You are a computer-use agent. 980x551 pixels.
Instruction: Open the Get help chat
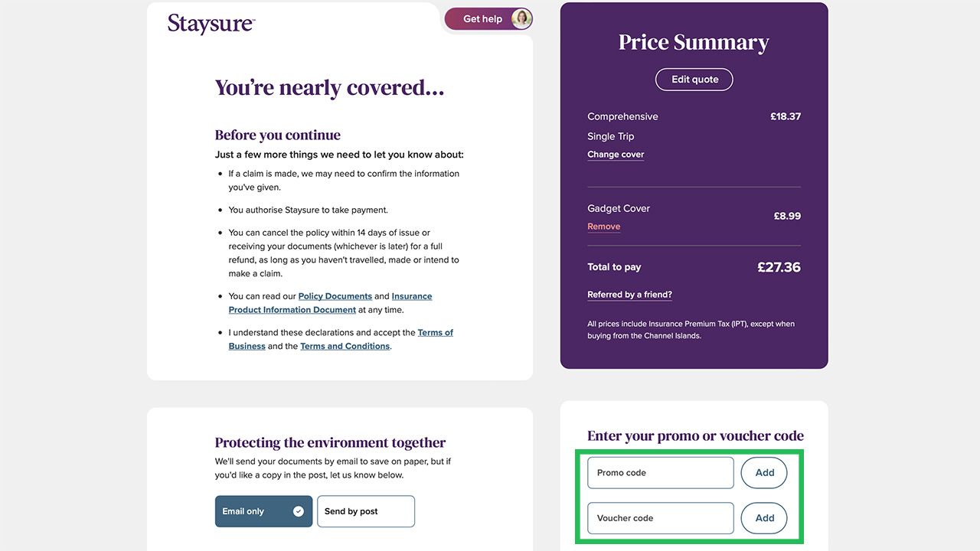482,19
